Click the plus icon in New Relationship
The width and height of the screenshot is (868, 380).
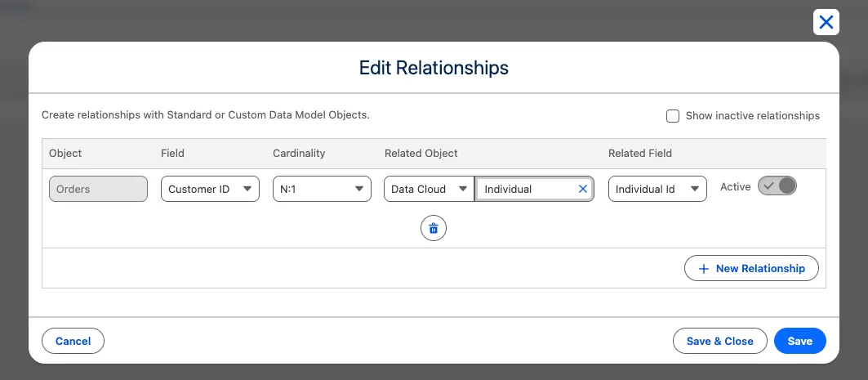tap(704, 269)
